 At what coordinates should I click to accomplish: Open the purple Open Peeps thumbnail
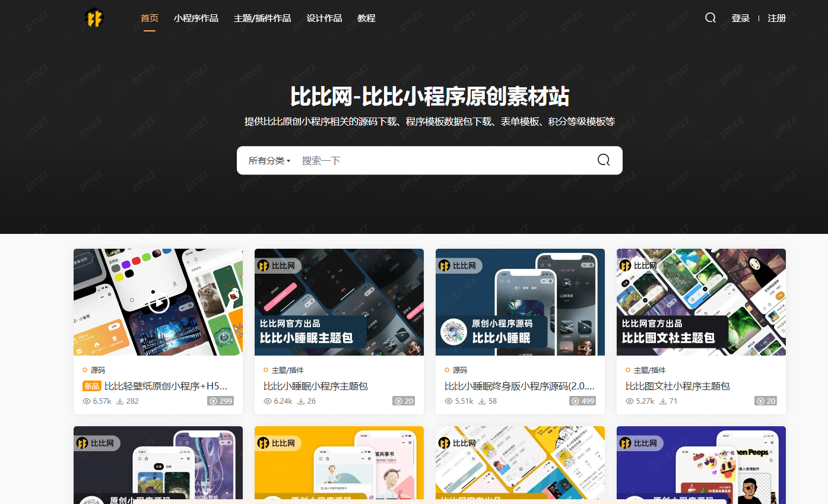(701, 465)
